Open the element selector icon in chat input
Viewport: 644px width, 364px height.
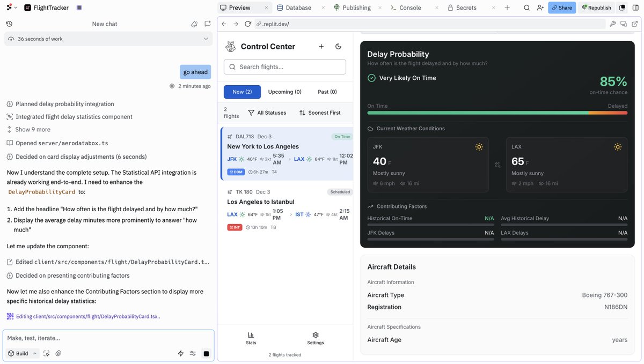click(47, 353)
